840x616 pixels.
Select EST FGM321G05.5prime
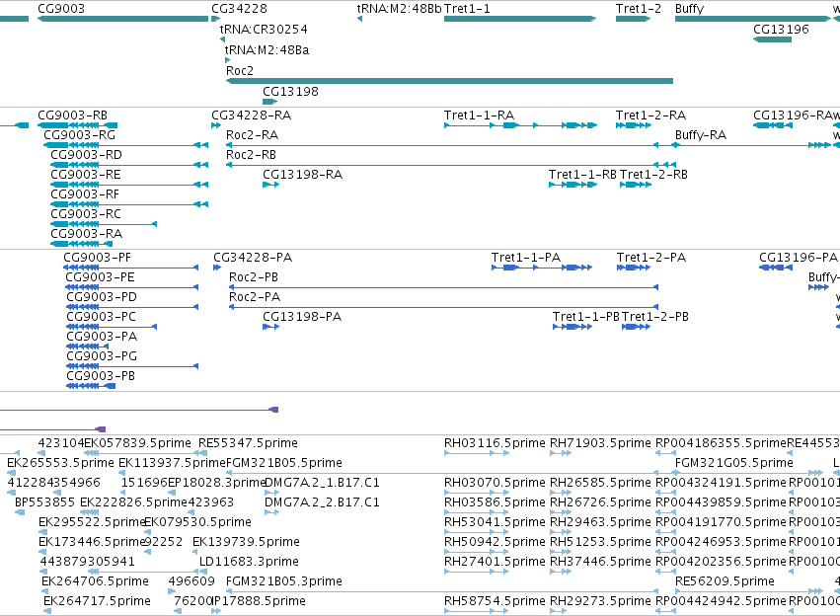click(x=734, y=463)
